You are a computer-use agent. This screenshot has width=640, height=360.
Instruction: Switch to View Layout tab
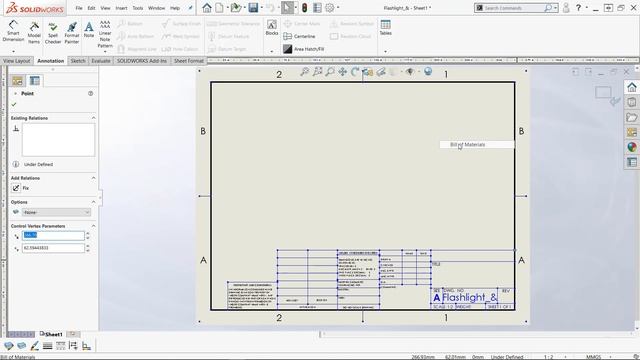point(17,61)
